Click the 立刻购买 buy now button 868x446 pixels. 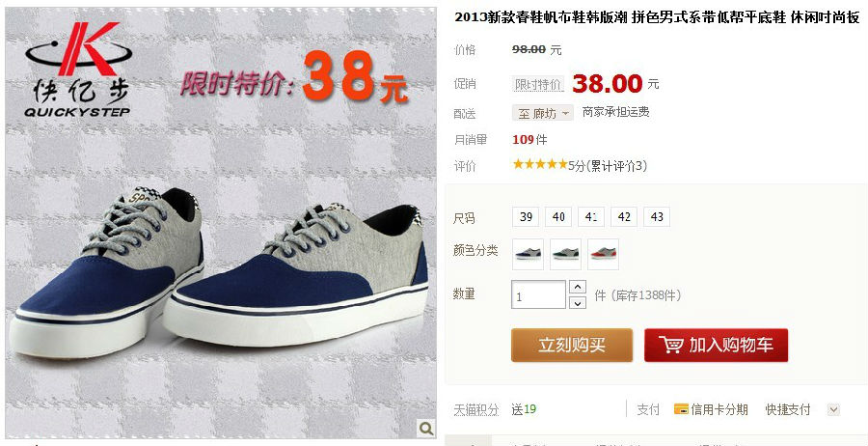572,346
